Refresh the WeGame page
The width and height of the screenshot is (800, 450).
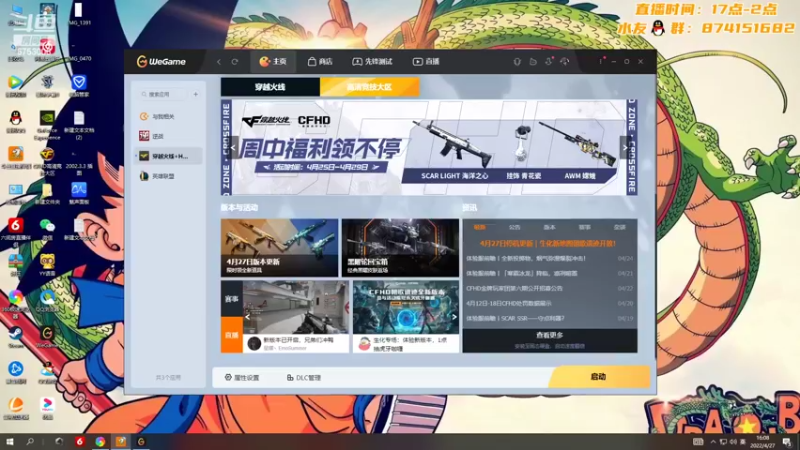pos(235,62)
